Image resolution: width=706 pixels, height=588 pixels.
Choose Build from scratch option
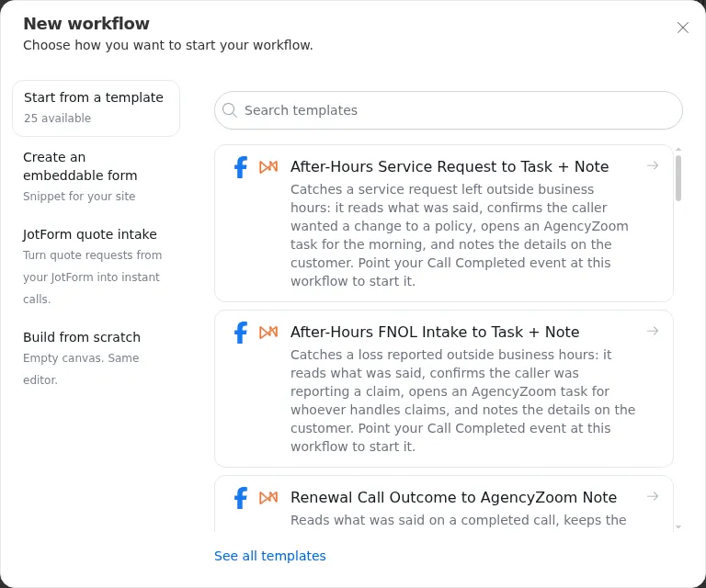96,357
